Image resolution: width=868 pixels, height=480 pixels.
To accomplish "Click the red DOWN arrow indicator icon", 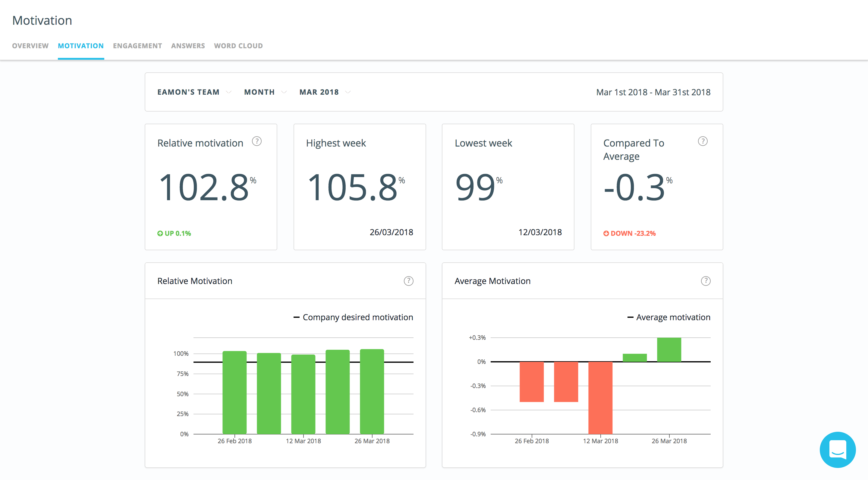I will point(606,233).
